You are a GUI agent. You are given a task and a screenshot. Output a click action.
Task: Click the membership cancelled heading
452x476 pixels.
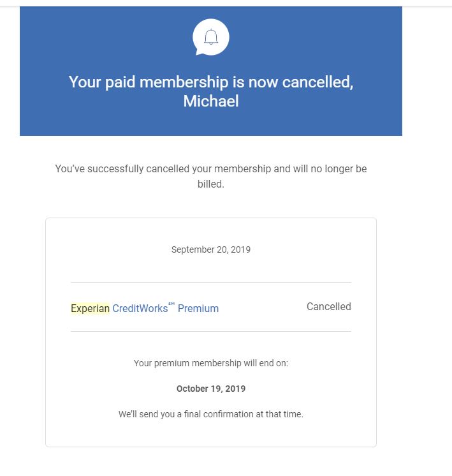[x=211, y=91]
